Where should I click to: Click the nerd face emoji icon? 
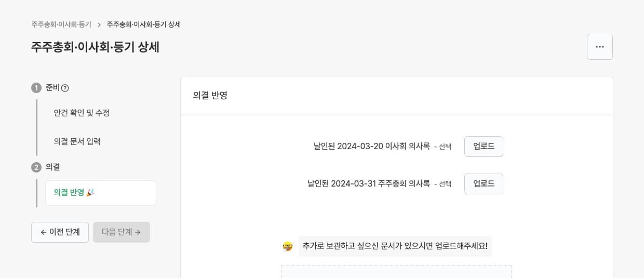[x=288, y=246]
